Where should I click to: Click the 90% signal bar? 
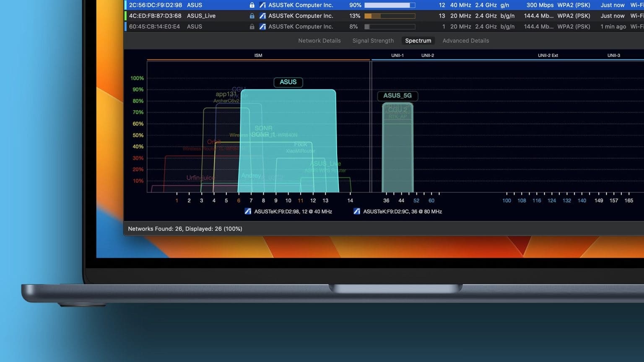click(390, 5)
